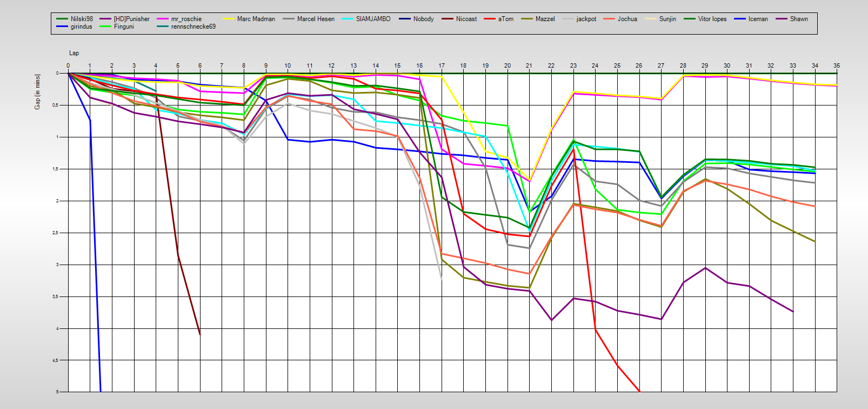Click the "Gap [in mins]" axis title
868x409 pixels.
click(x=37, y=91)
